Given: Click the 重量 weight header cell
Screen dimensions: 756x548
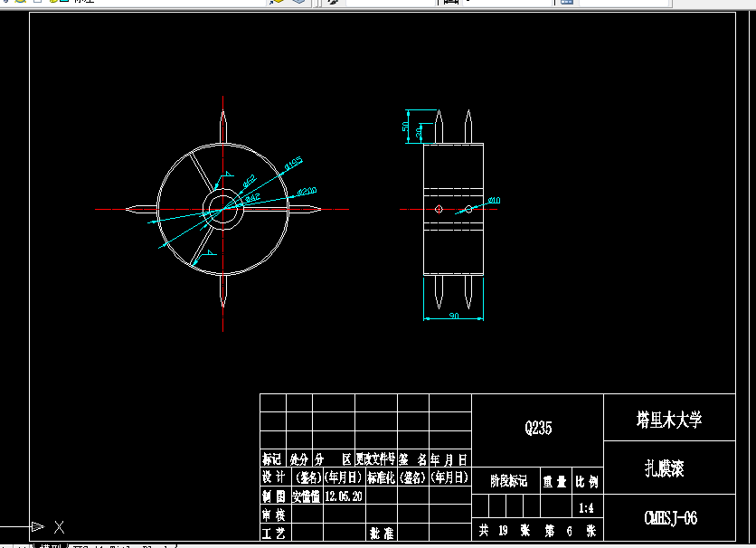Looking at the screenshot, I should pyautogui.click(x=554, y=481).
